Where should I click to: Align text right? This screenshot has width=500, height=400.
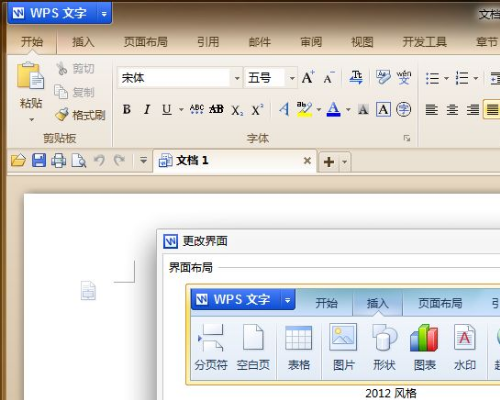(473, 109)
